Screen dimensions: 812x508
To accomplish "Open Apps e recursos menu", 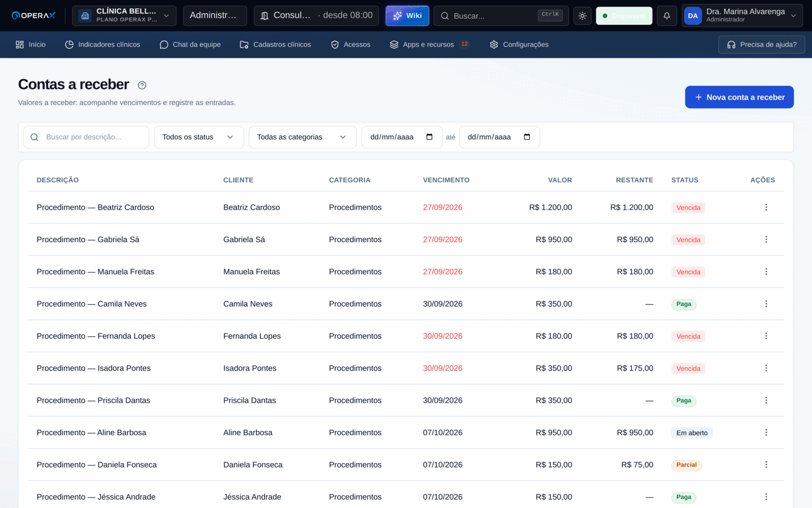I will tap(429, 45).
